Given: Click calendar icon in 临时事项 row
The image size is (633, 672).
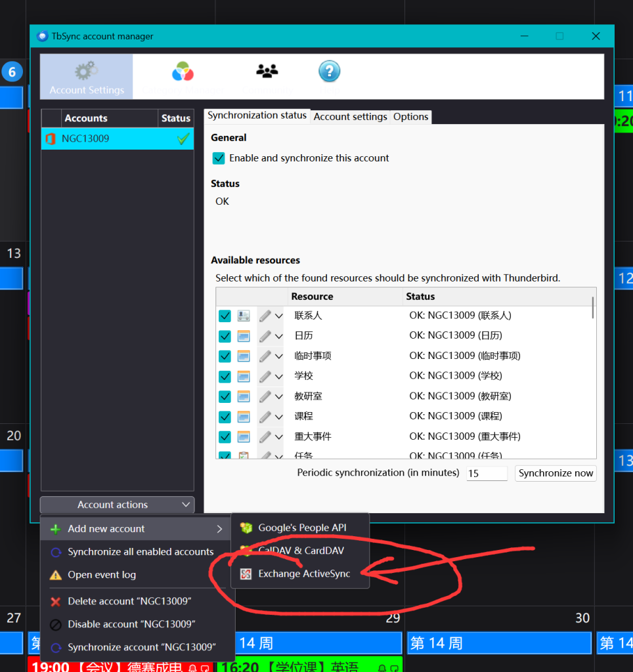Looking at the screenshot, I should [x=244, y=356].
